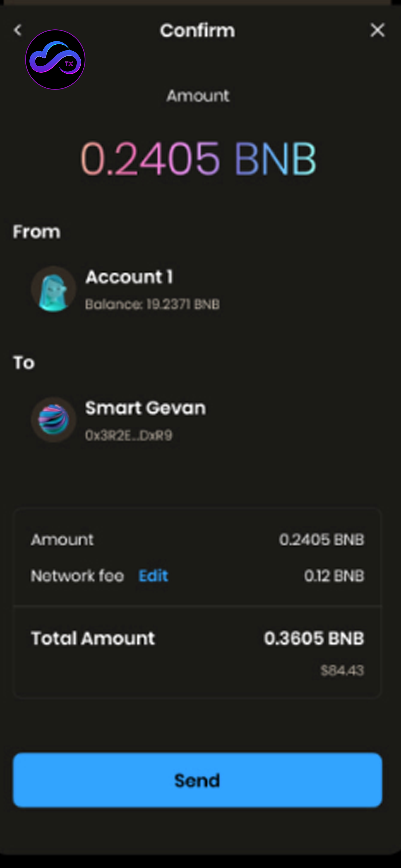Image resolution: width=401 pixels, height=868 pixels.
Task: Click the Balance 19.2371 BNB text
Action: [x=152, y=305]
